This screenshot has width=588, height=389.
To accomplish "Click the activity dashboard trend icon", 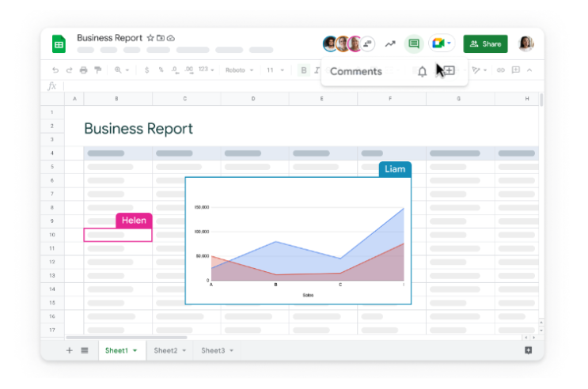I will pos(390,43).
